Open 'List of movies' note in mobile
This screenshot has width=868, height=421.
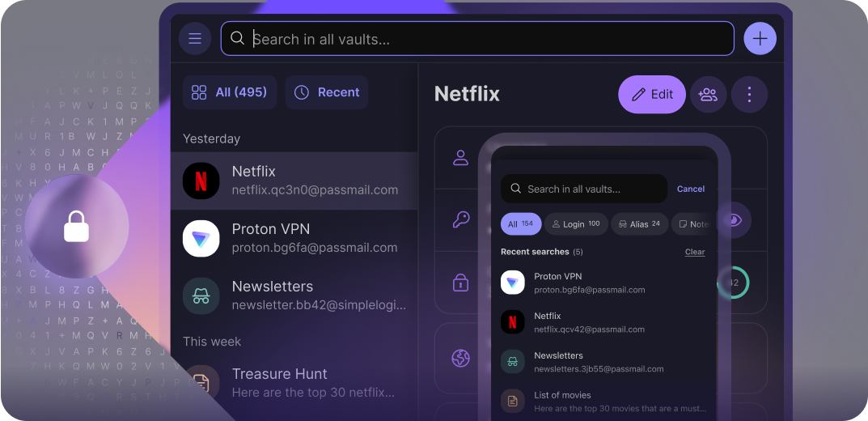pos(603,402)
